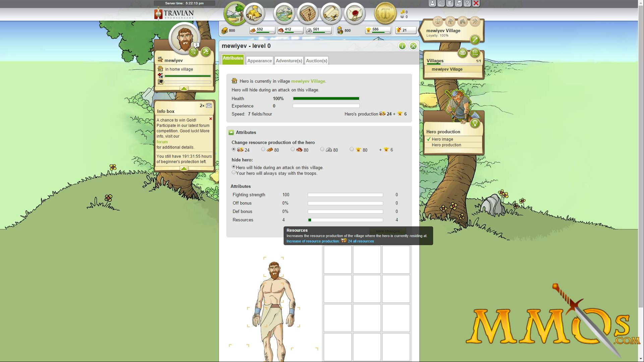
Task: Open the 'Hero production' quest item
Action: pyautogui.click(x=446, y=145)
